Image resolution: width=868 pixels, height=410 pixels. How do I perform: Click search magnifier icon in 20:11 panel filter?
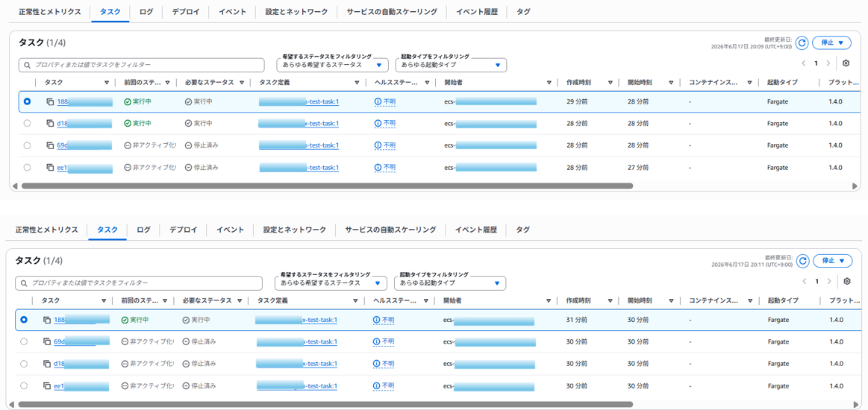pos(24,283)
